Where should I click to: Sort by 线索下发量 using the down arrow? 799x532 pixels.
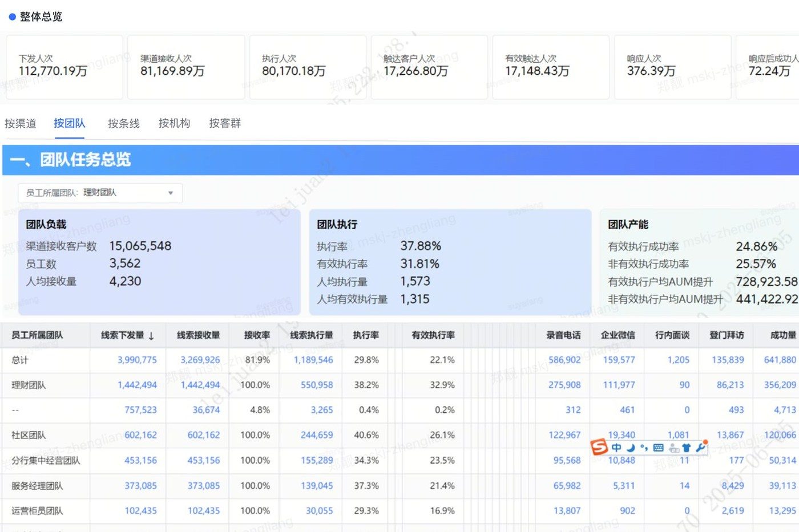(151, 336)
